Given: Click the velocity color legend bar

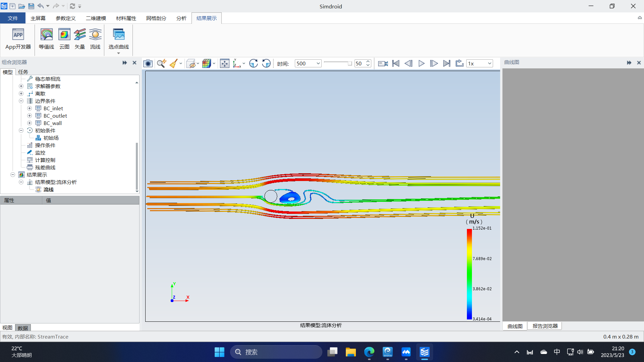Looking at the screenshot, I should 469,274.
